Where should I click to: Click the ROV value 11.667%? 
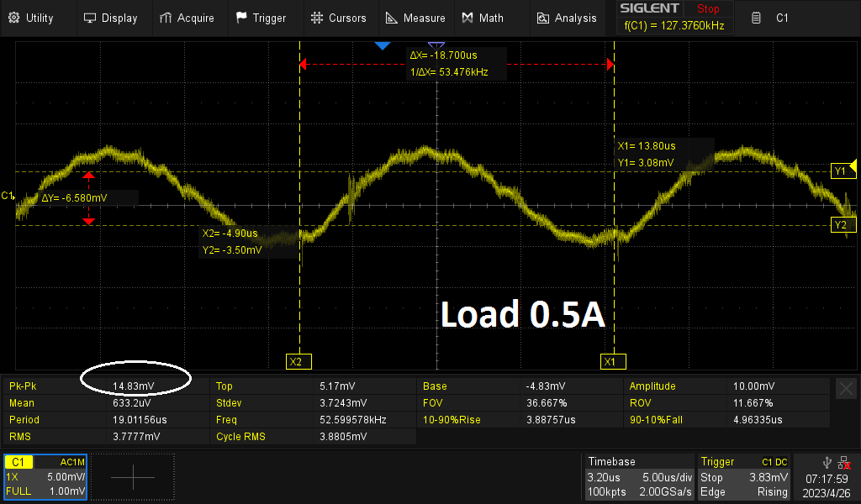pos(753,403)
